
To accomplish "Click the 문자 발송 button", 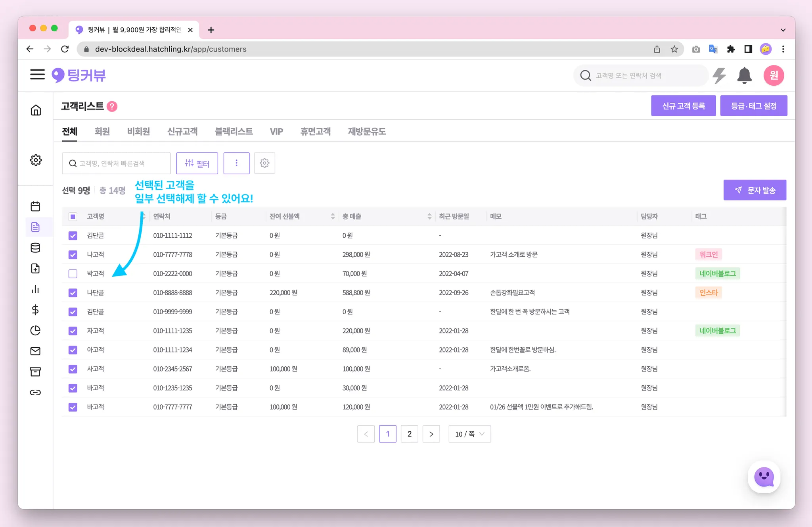I will (x=755, y=190).
